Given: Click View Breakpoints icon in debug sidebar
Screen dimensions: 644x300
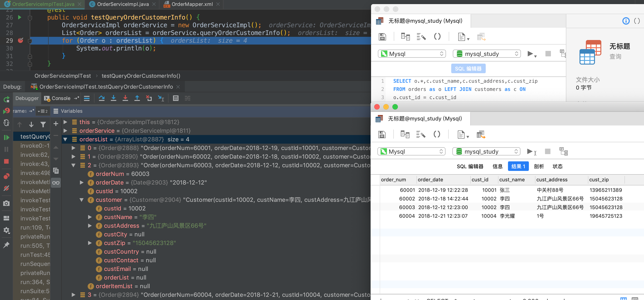Looking at the screenshot, I should (x=7, y=176).
